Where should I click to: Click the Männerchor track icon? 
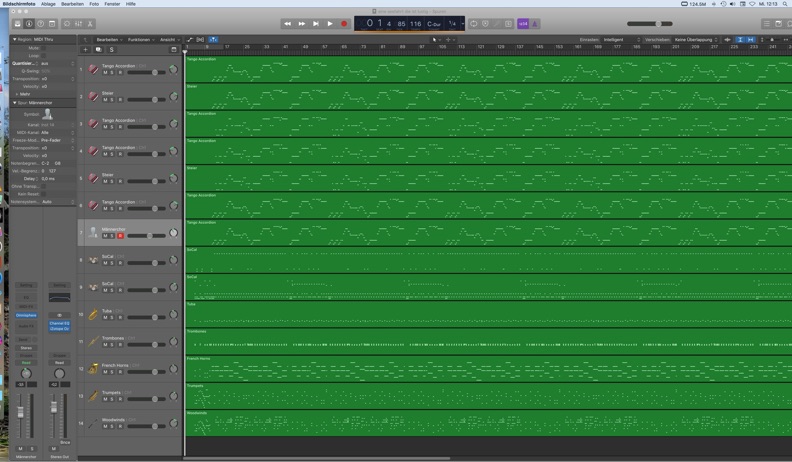(93, 232)
